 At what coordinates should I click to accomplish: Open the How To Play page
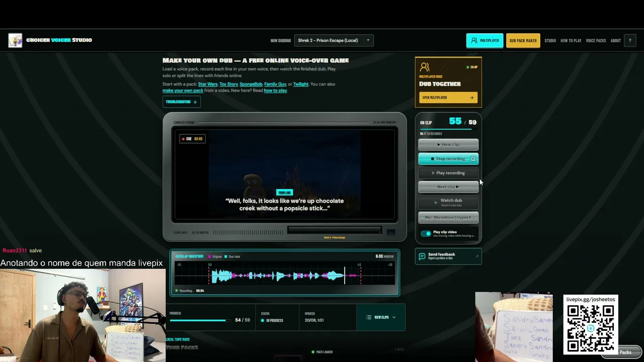pyautogui.click(x=571, y=41)
